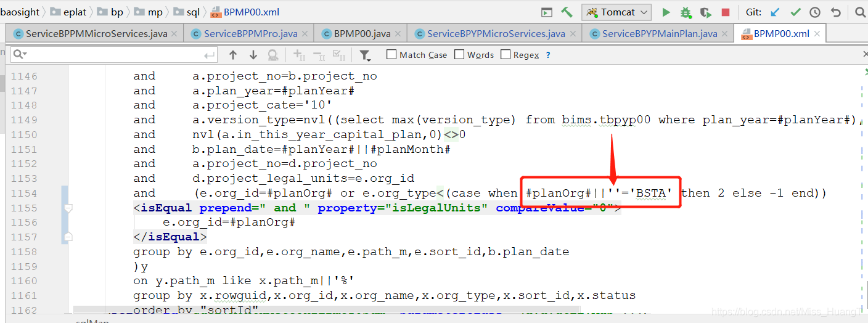Viewport: 868px width, 323px height.
Task: Click the sql breadcrumb folder
Action: tap(187, 12)
